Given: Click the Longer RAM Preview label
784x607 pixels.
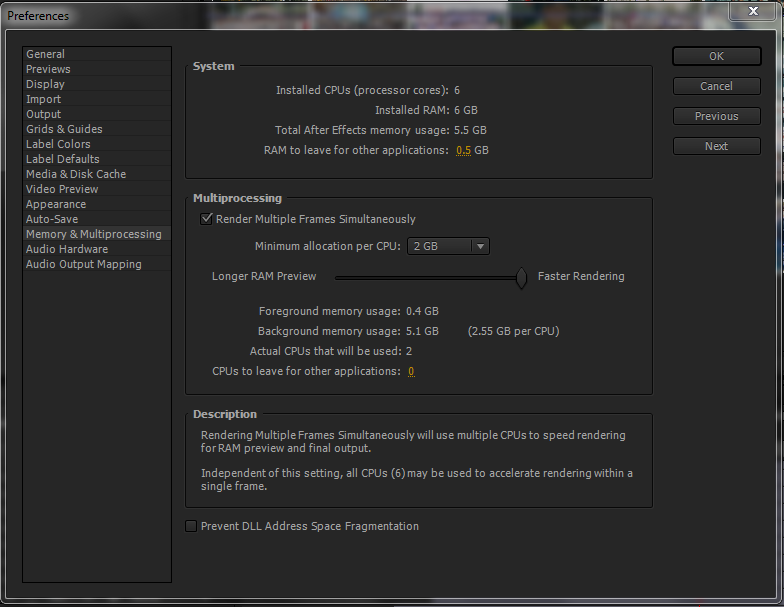Looking at the screenshot, I should (x=264, y=276).
